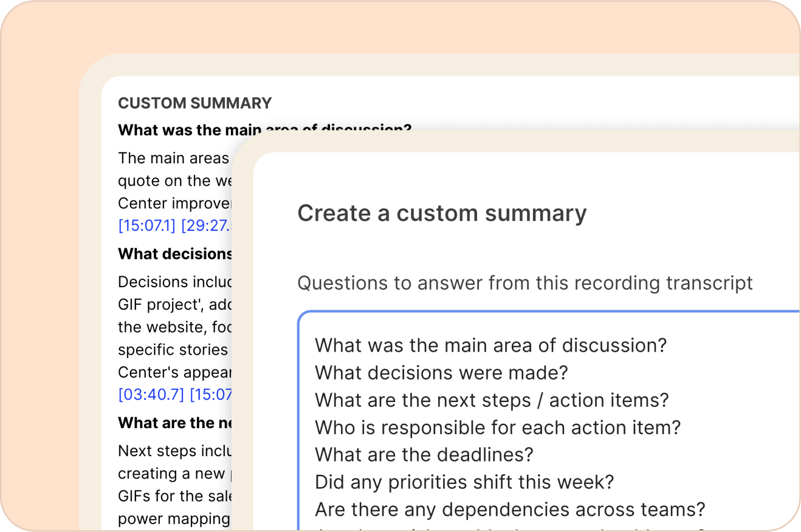Click the bold 'What decisions' question in the summary panel
The height and width of the screenshot is (532, 801).
pyautogui.click(x=175, y=254)
